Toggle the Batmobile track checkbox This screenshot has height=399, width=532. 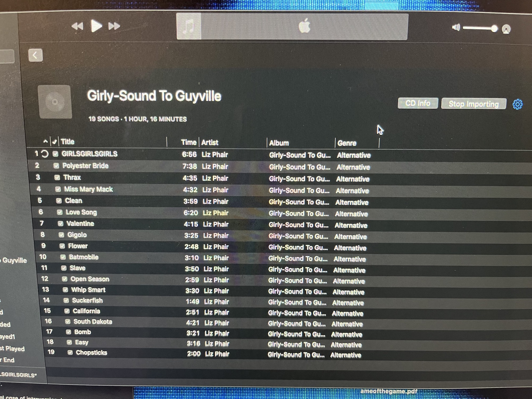63,257
